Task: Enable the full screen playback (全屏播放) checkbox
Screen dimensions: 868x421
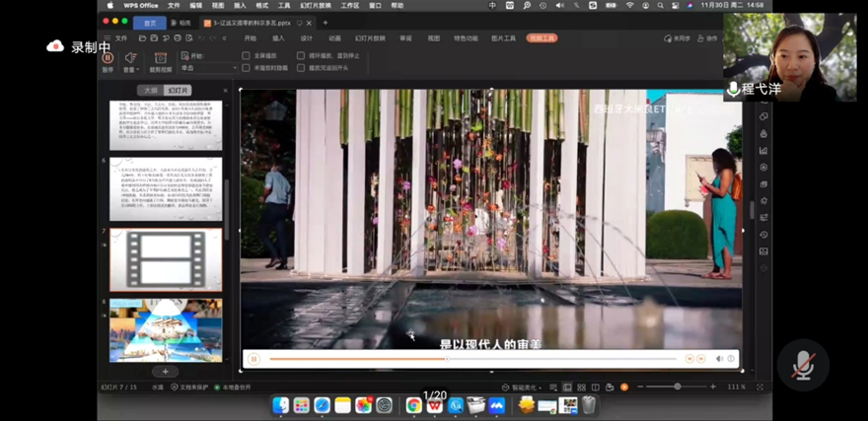Action: (247, 55)
